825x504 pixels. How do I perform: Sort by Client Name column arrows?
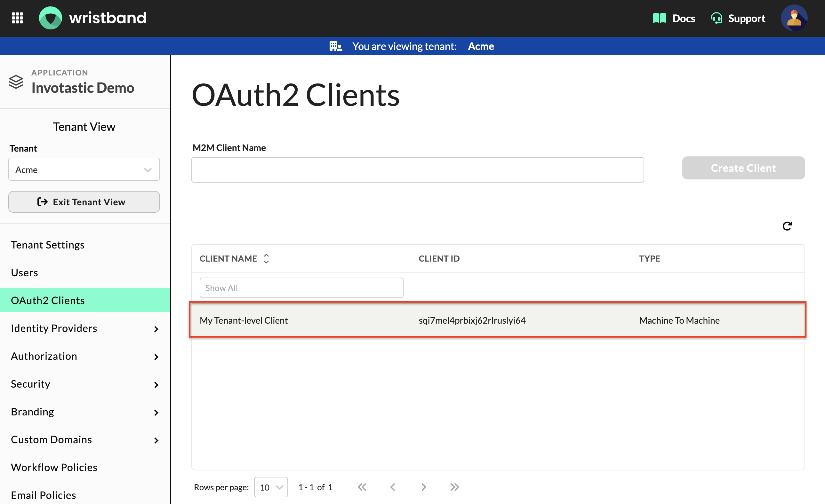click(266, 258)
